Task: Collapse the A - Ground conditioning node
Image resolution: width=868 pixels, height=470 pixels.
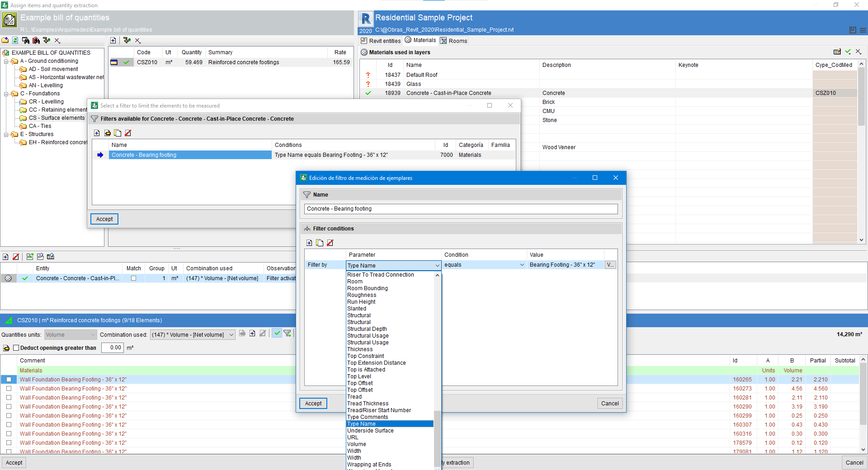Action: [6, 61]
